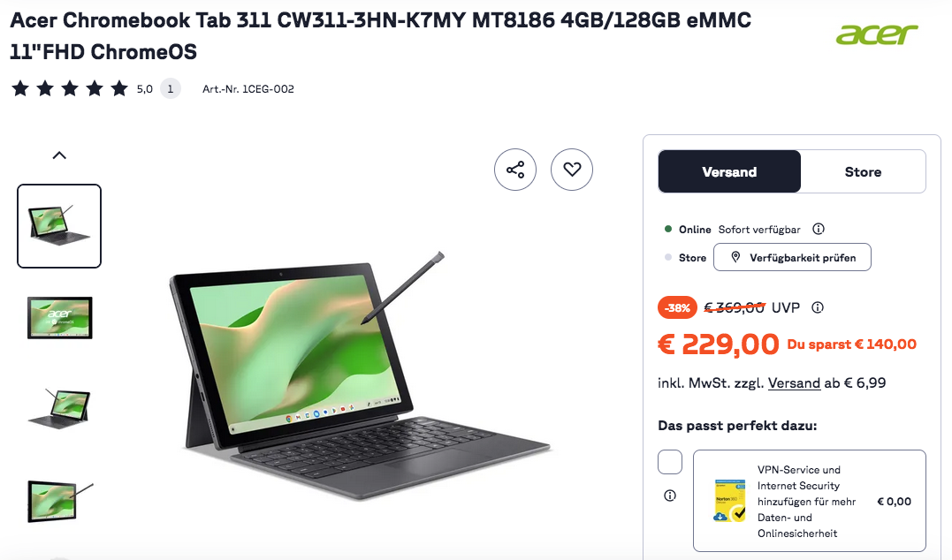Click the Acer brand logo

point(877,34)
